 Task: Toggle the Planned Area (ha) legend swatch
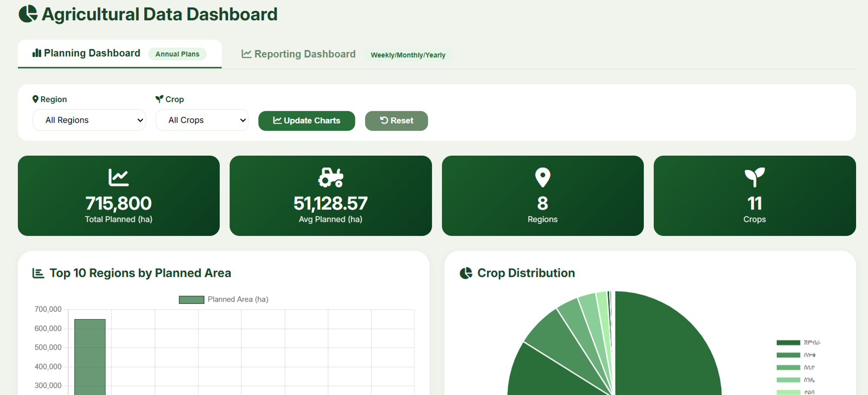(192, 300)
